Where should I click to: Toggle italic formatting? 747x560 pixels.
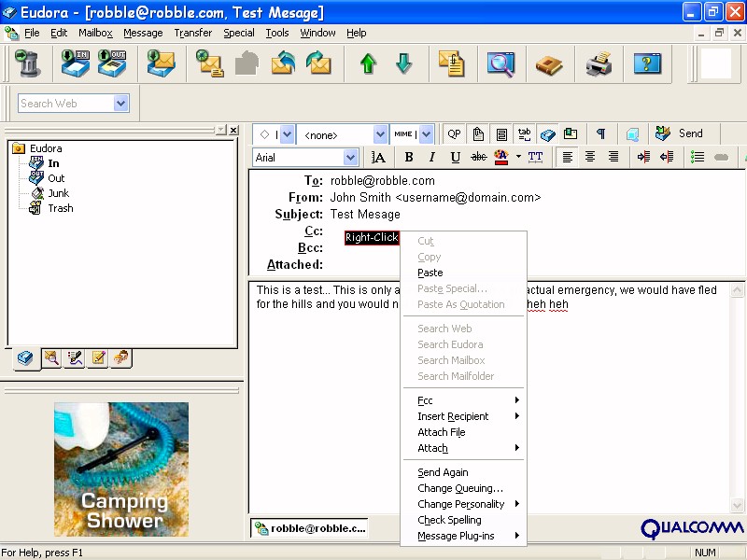[x=432, y=157]
